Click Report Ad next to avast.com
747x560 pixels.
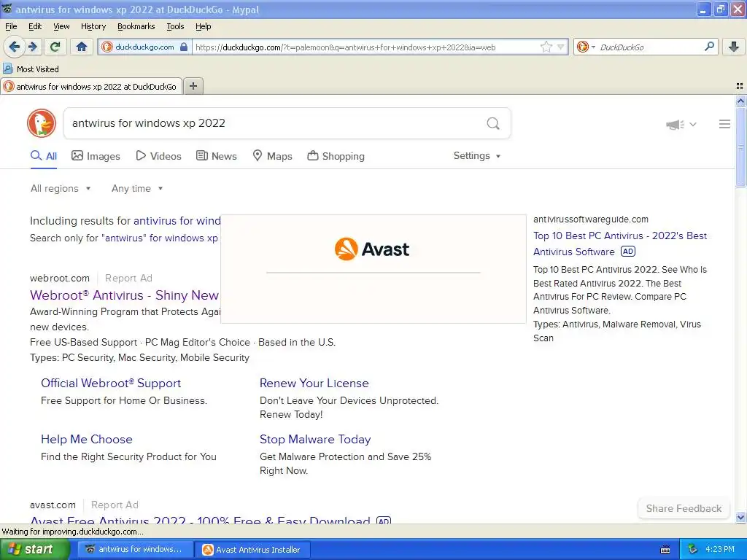click(x=115, y=505)
